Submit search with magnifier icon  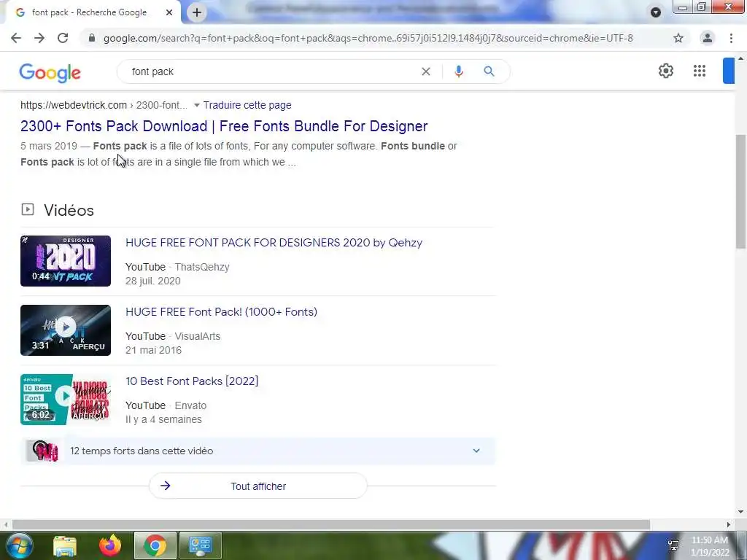point(489,71)
